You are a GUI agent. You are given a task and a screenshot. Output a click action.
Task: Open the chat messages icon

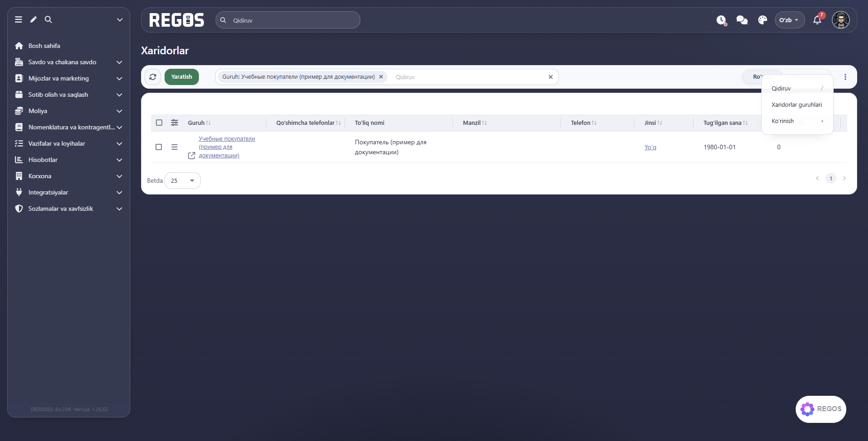point(742,20)
